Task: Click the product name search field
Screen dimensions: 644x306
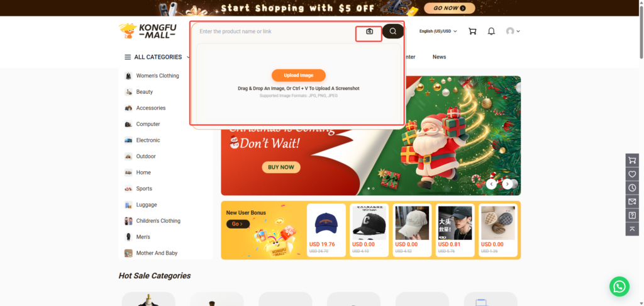Action: 275,31
